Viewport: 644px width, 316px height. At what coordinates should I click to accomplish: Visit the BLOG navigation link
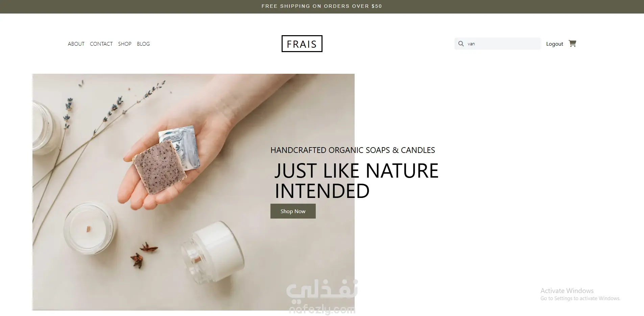143,44
